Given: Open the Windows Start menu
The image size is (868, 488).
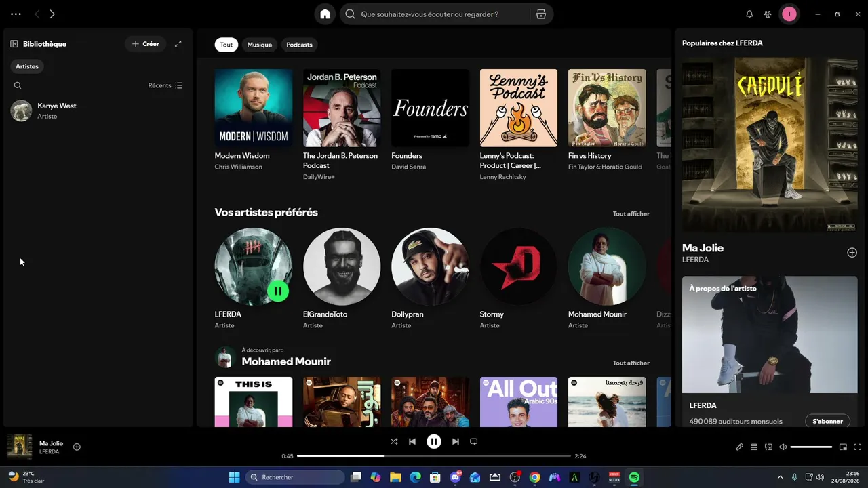Looking at the screenshot, I should click(x=235, y=477).
